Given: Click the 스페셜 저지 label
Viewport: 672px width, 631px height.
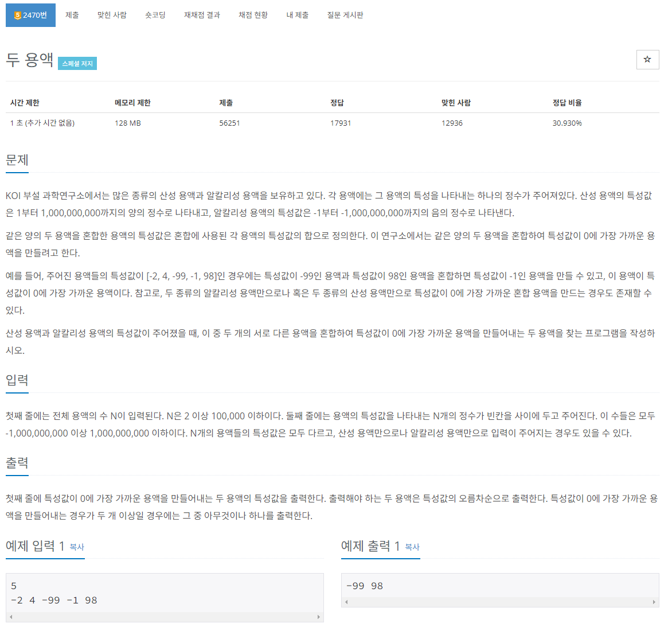Looking at the screenshot, I should (x=77, y=64).
